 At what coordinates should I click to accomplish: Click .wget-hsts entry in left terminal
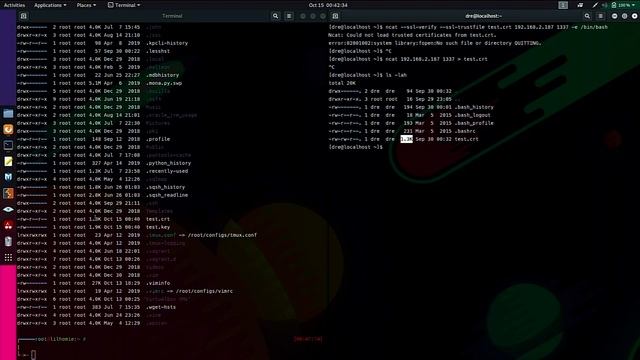pos(161,307)
